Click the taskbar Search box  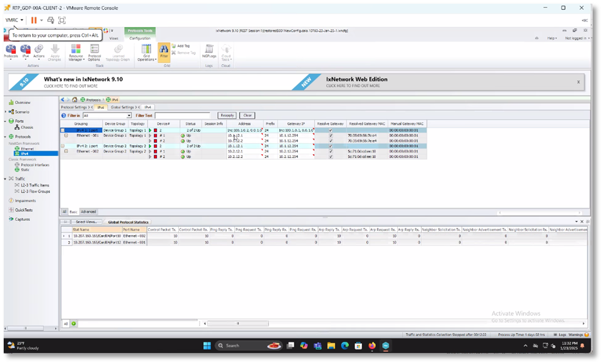[249, 346]
